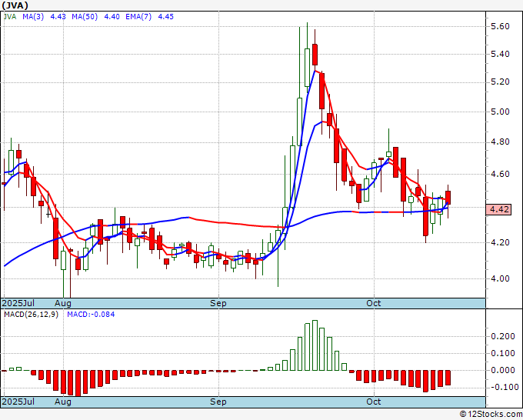Click the MACD(26,12,9) indicator label
The width and height of the screenshot is (523, 420).
coord(31,315)
